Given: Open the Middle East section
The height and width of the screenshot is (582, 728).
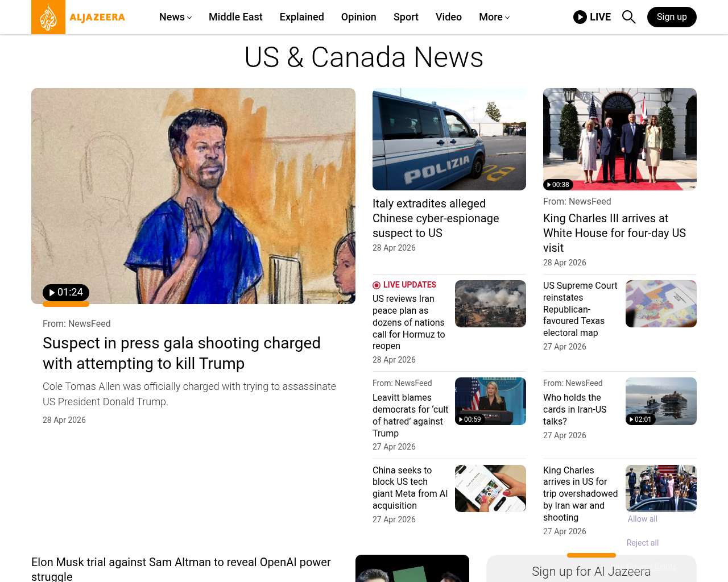Looking at the screenshot, I should pyautogui.click(x=235, y=17).
